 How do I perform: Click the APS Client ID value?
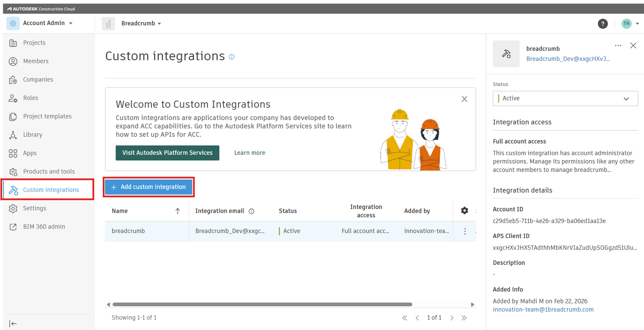[565, 248]
